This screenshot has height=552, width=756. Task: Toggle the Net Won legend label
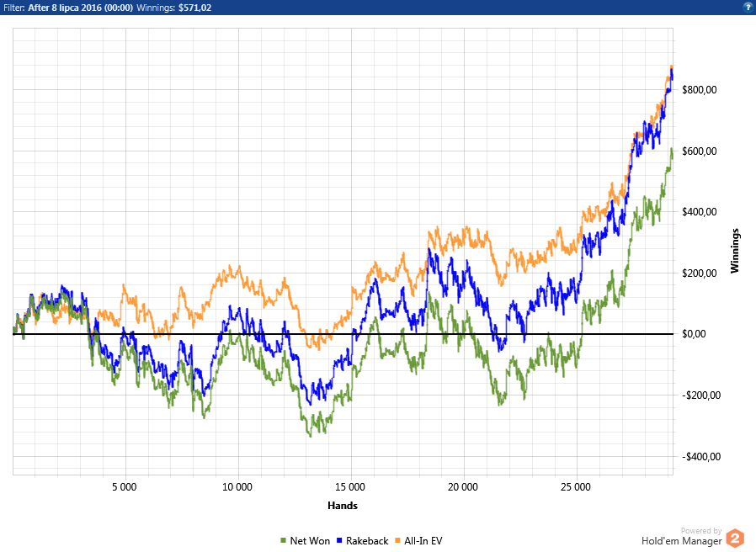pyautogui.click(x=310, y=541)
